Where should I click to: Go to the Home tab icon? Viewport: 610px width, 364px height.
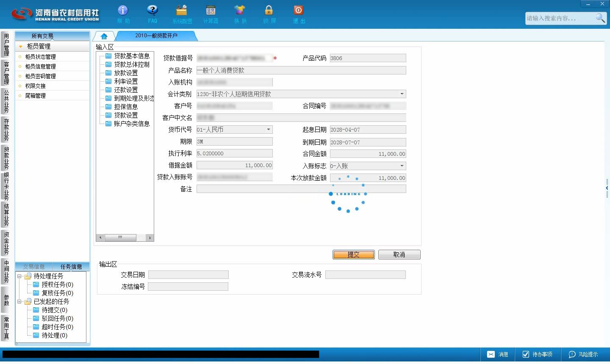pos(104,36)
